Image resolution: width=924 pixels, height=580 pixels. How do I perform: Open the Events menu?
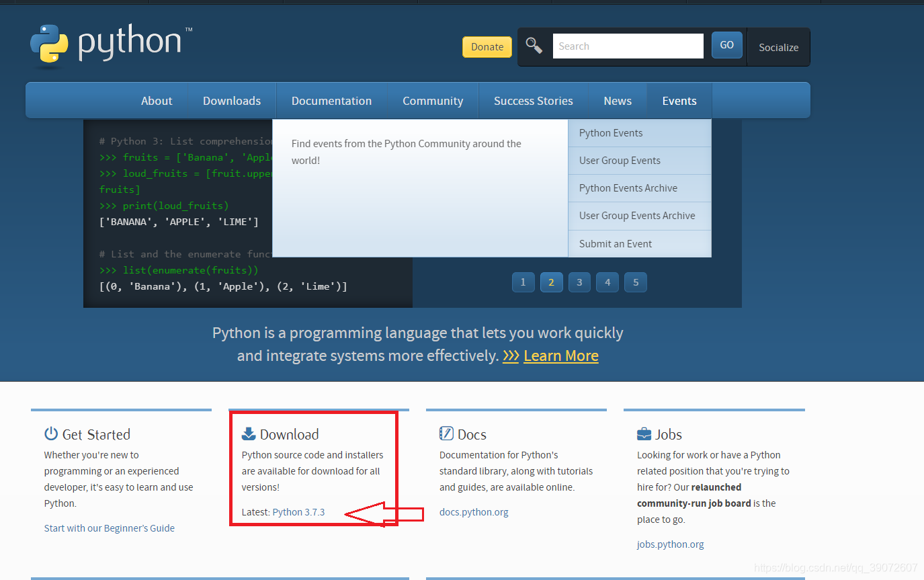pyautogui.click(x=679, y=101)
